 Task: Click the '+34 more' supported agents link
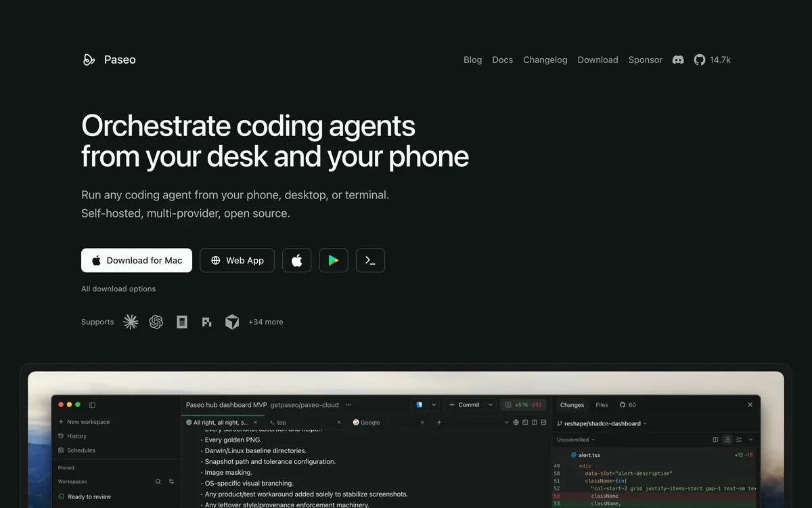266,322
